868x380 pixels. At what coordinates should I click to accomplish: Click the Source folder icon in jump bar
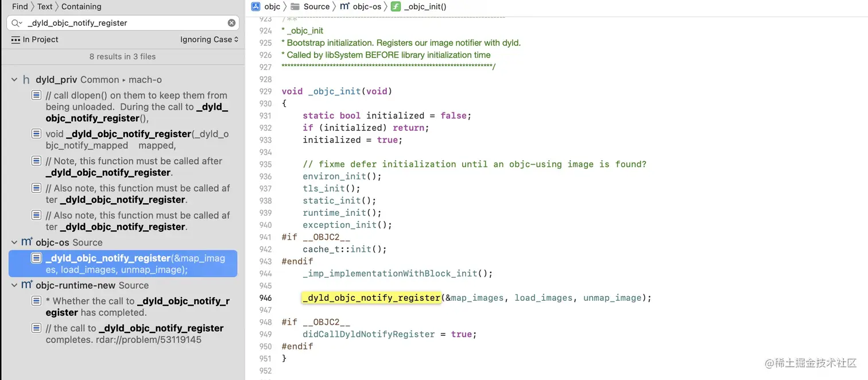(295, 6)
